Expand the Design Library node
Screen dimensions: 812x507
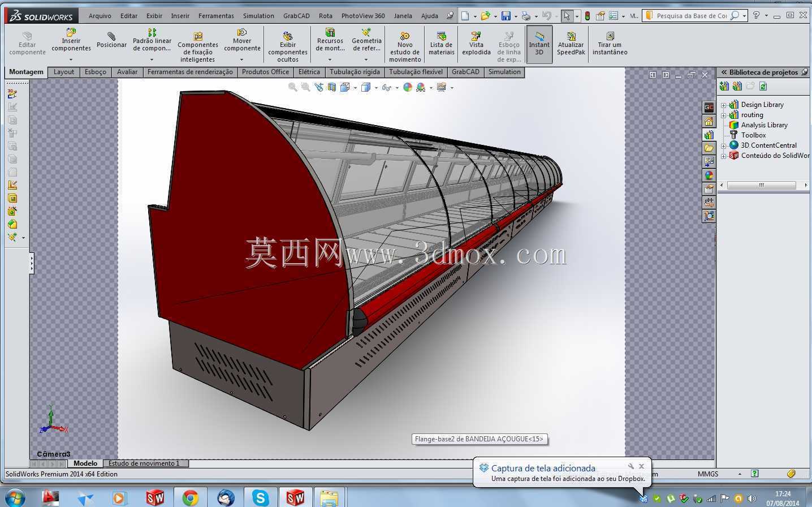723,105
